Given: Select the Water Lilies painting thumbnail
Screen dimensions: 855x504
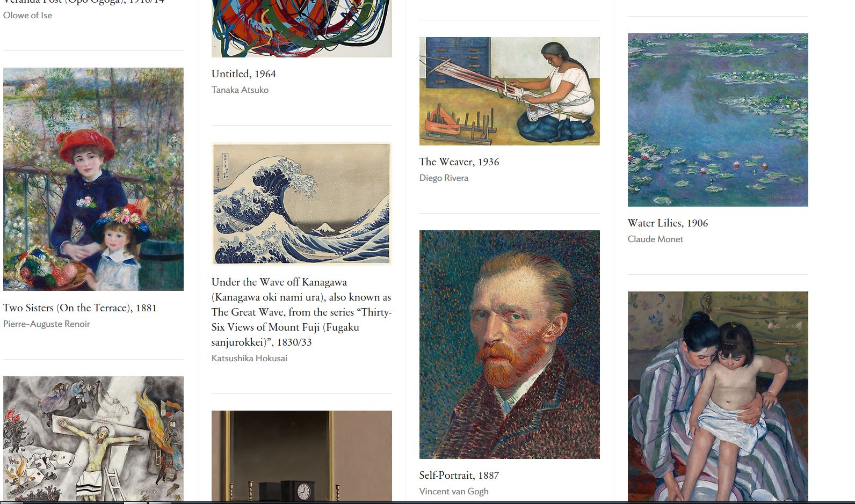Looking at the screenshot, I should 718,120.
